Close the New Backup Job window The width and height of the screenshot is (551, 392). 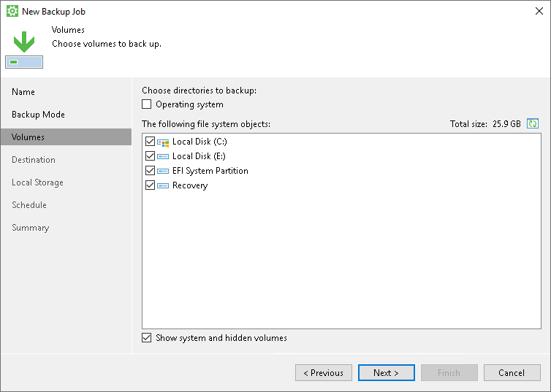coord(539,11)
